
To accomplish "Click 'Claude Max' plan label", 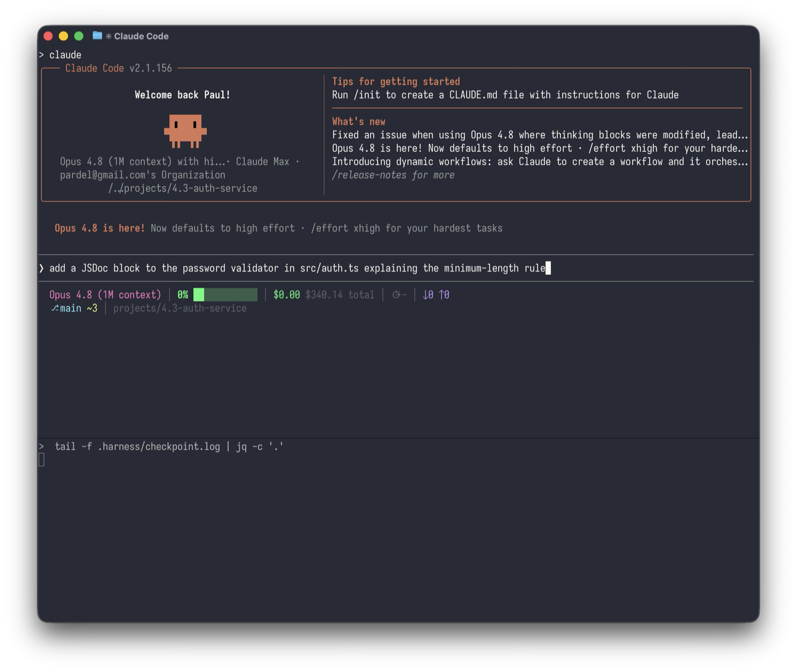I will (x=263, y=162).
